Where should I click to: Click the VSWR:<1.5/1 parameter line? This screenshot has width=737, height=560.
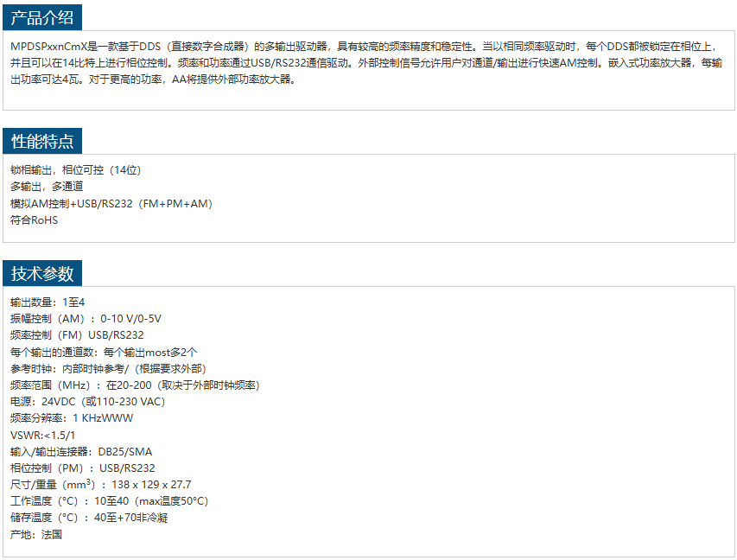[x=42, y=435]
